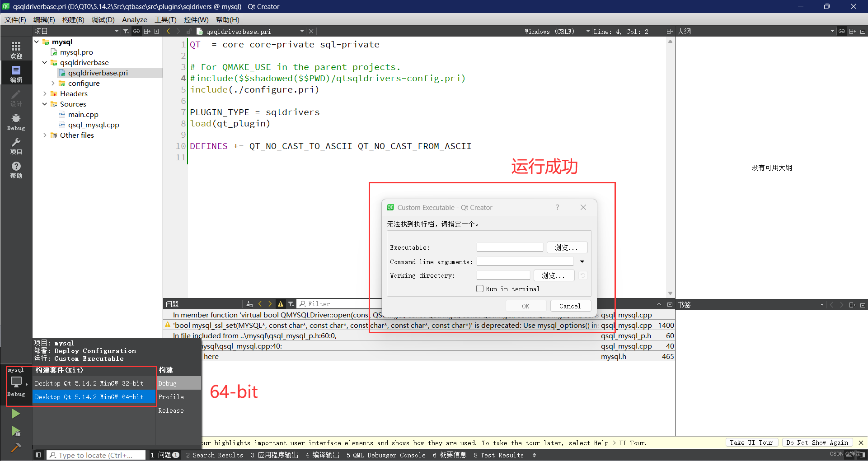868x461 pixels.
Task: Close the qsqldriverbase.pri document
Action: point(311,31)
